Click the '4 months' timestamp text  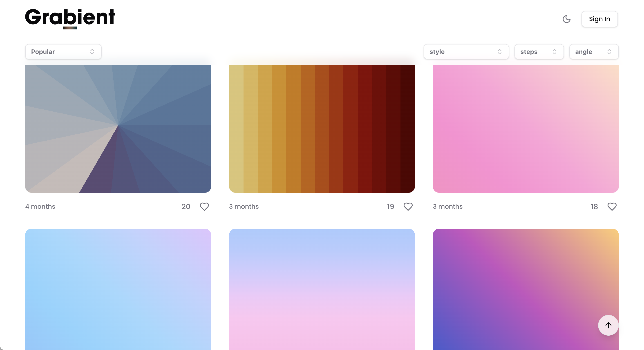point(40,207)
